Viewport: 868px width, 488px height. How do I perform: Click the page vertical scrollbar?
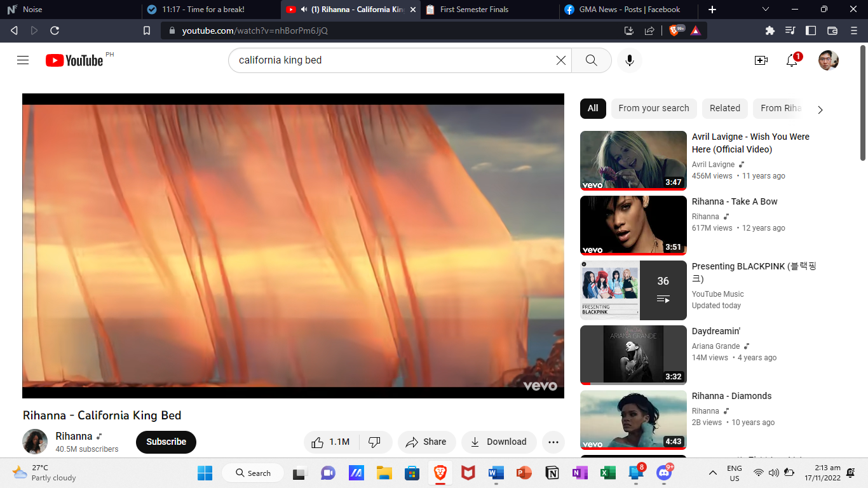[x=863, y=102]
